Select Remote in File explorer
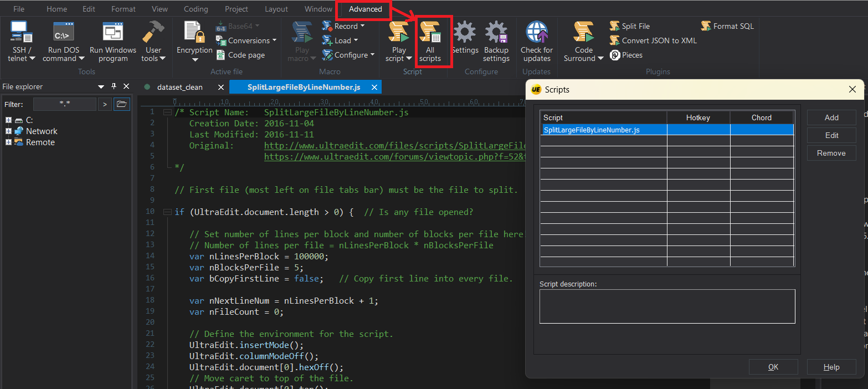Screen dimensions: 868x389 click(x=34, y=142)
